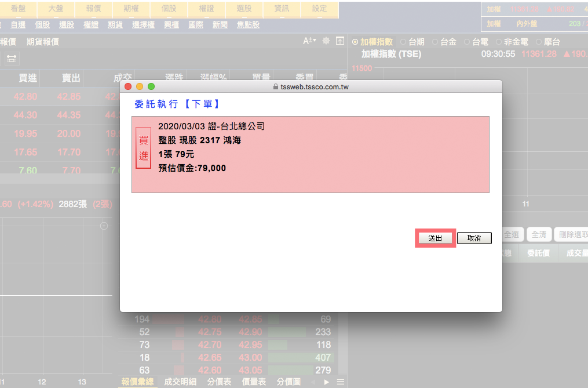Open the 看盤 top tab

coord(18,9)
